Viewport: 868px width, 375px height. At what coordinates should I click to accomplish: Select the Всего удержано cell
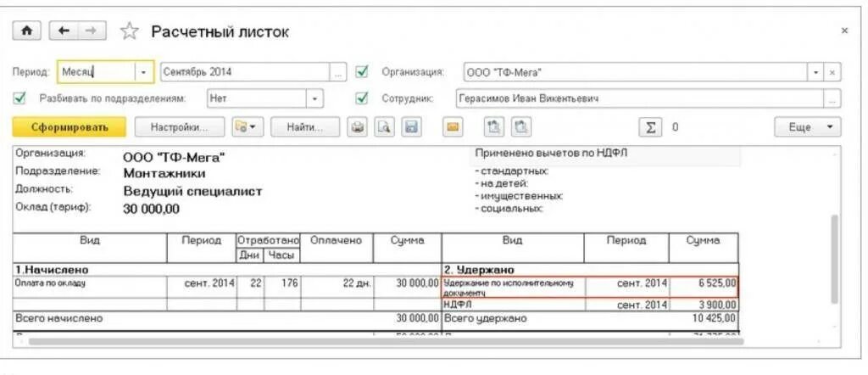(x=486, y=318)
